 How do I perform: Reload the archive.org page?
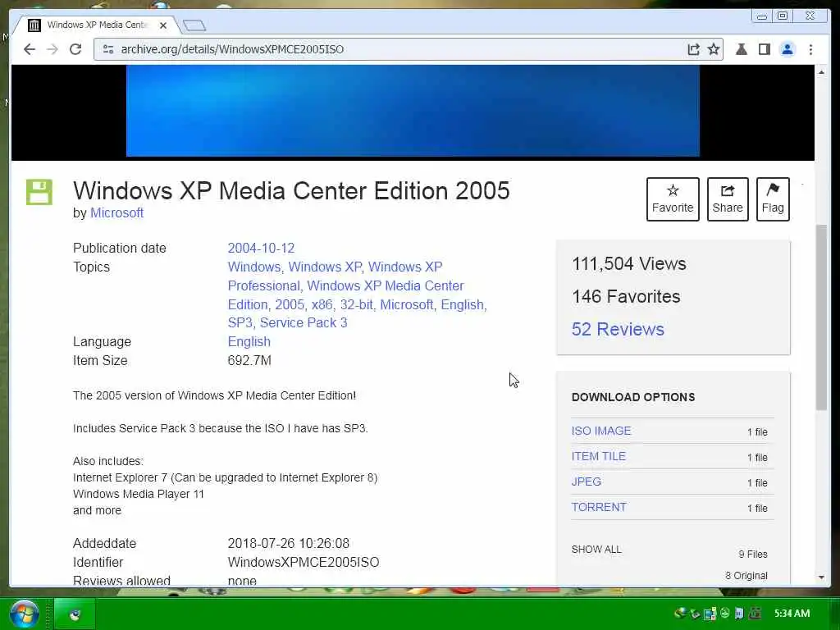[75, 49]
